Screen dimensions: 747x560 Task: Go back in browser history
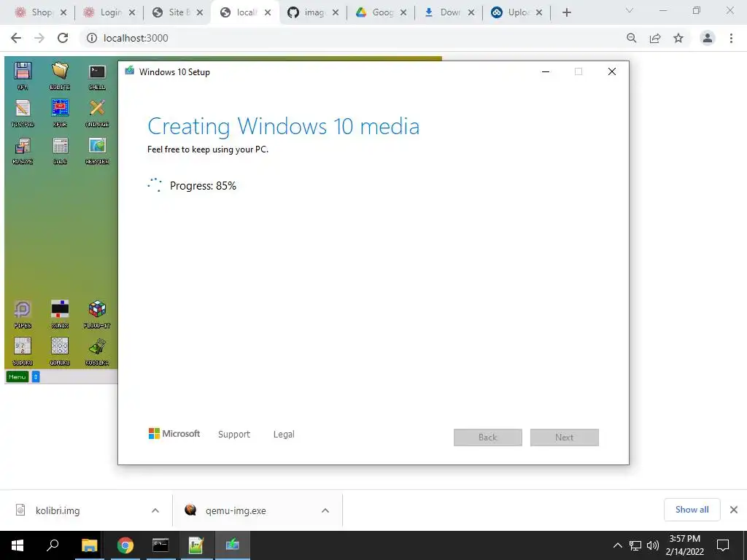(16, 38)
